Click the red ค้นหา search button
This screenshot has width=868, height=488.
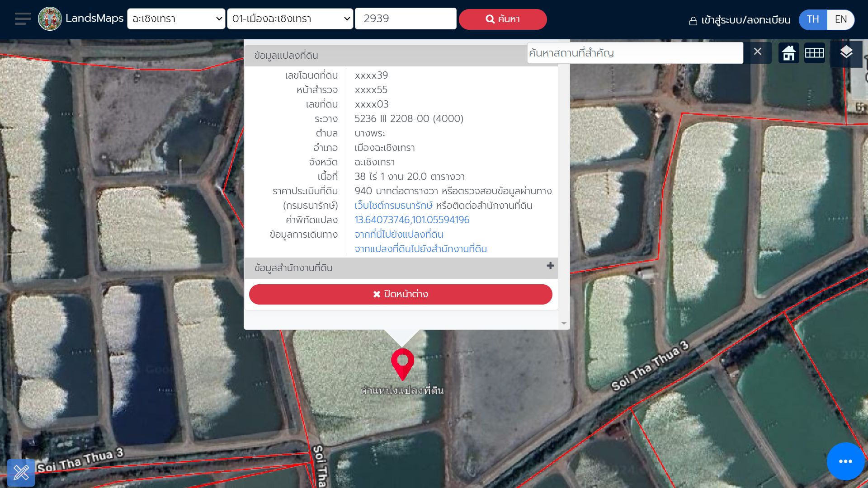[503, 19]
